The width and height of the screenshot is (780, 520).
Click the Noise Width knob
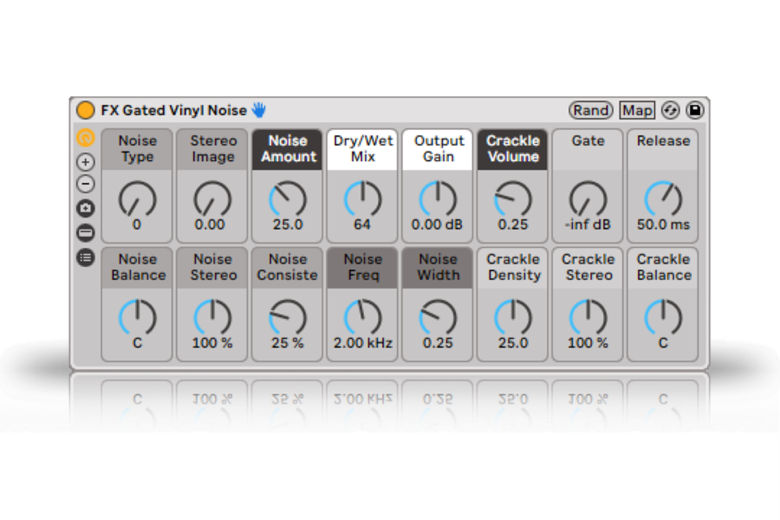click(438, 317)
